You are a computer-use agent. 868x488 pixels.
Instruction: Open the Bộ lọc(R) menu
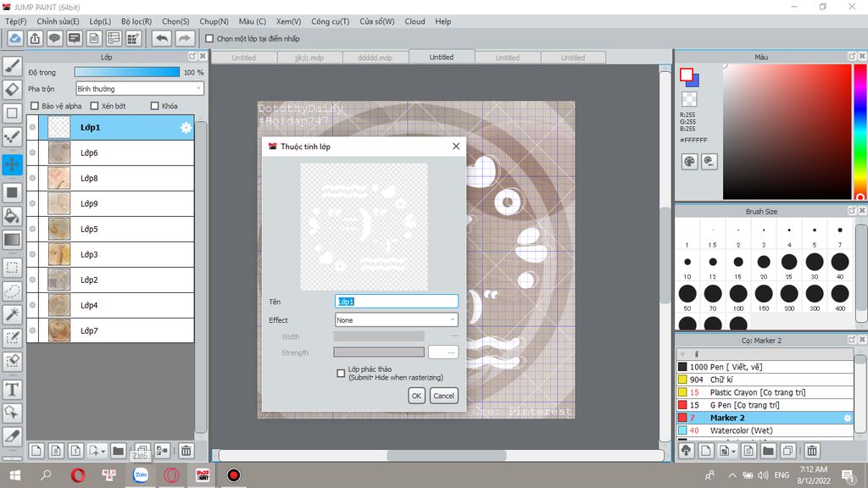pos(136,21)
